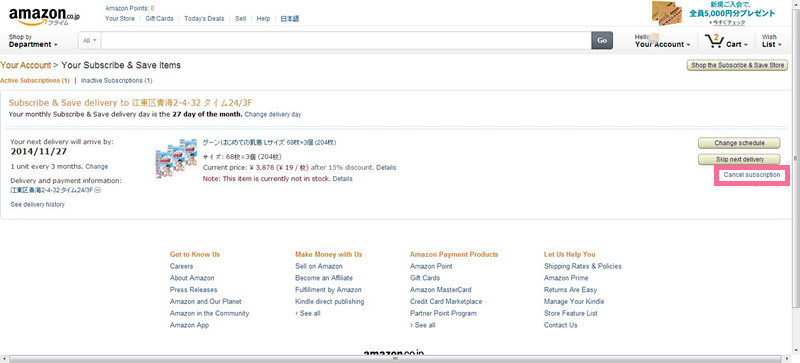This screenshot has width=800, height=363.
Task: Open the グーン diaper product title link
Action: click(269, 142)
